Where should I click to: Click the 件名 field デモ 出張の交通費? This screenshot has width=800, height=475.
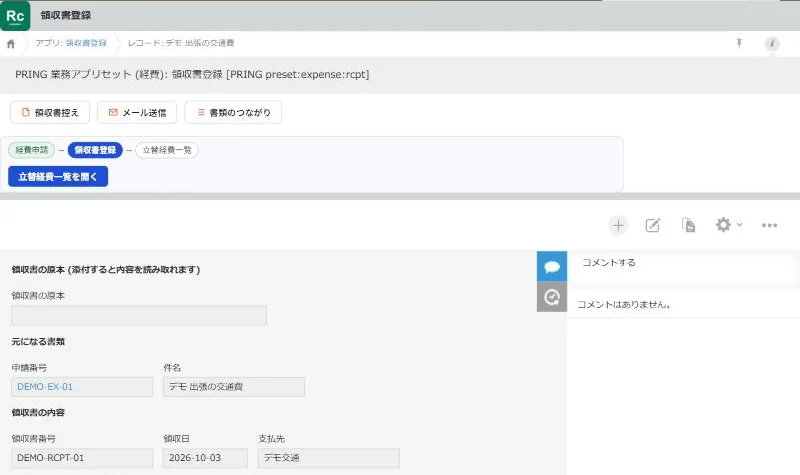(234, 387)
